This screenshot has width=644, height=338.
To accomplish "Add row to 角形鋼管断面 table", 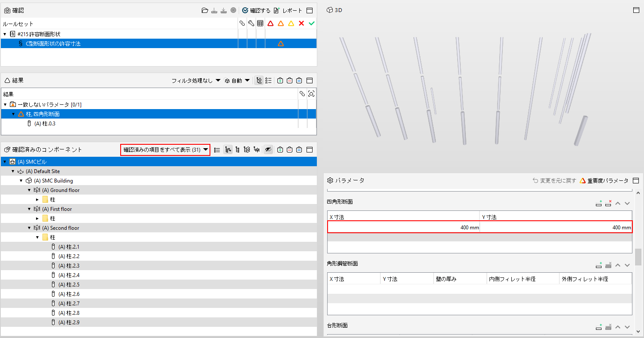I will pyautogui.click(x=599, y=265).
